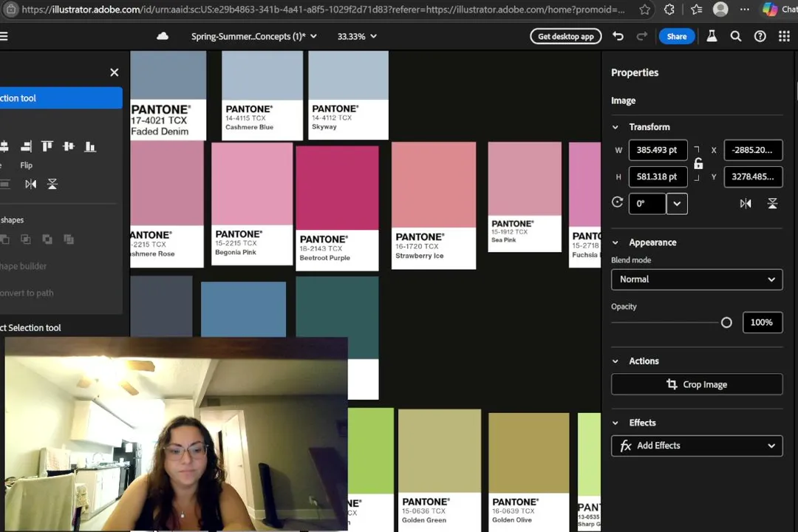Click the vertical align bottom icon

click(90, 146)
